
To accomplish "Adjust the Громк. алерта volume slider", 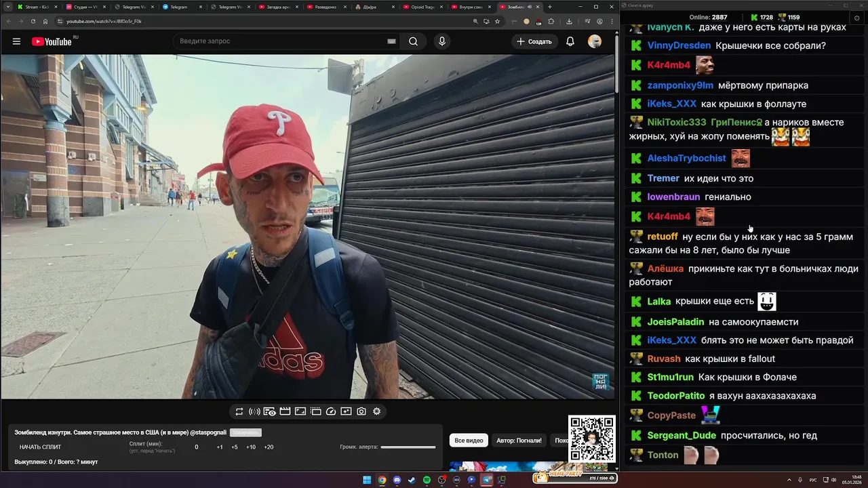I will pos(408,447).
